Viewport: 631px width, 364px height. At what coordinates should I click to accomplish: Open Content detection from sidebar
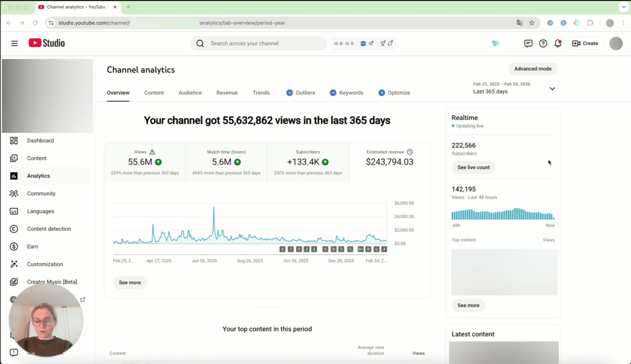pos(49,229)
